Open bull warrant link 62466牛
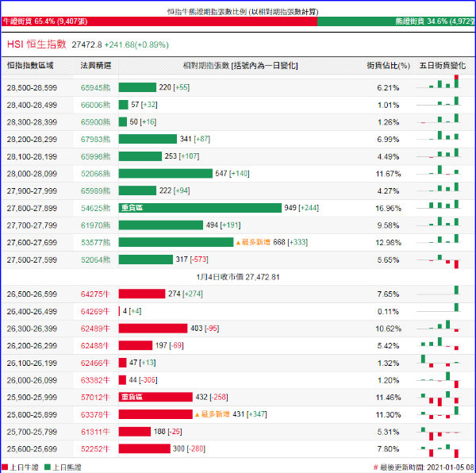476x473 pixels. click(95, 363)
